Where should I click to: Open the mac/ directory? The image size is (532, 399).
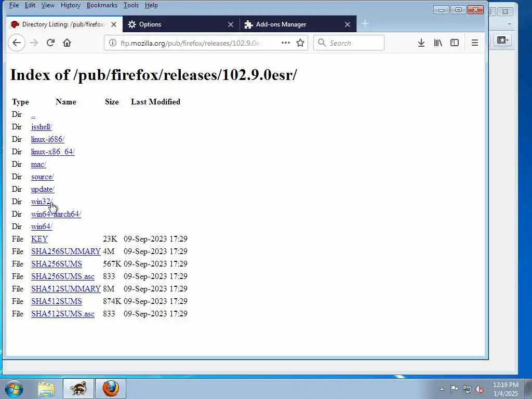click(38, 164)
